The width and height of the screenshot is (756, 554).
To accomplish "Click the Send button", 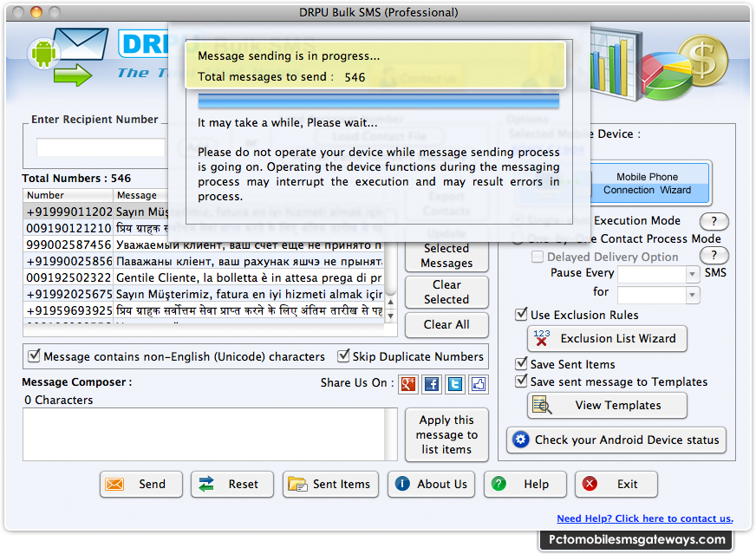I will pyautogui.click(x=141, y=484).
